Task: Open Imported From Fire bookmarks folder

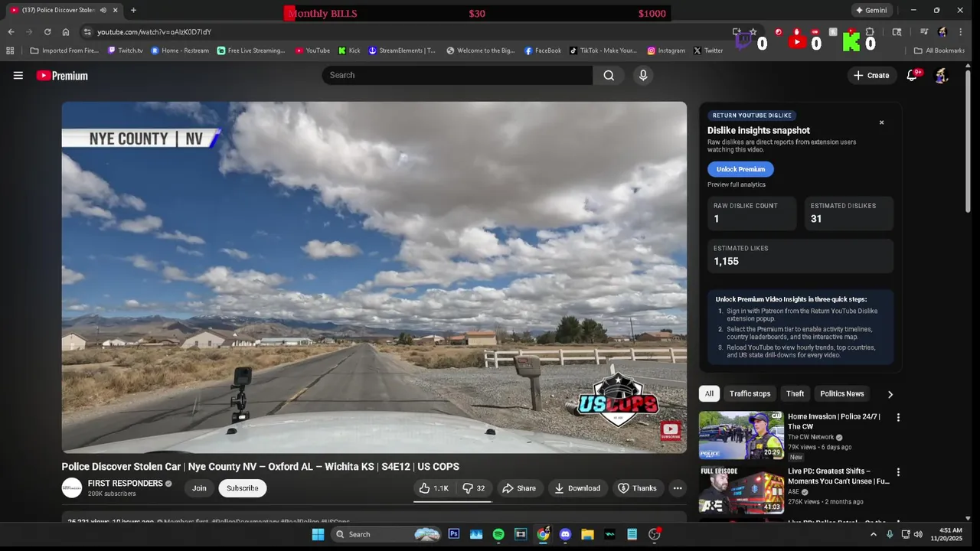Action: 65,51
